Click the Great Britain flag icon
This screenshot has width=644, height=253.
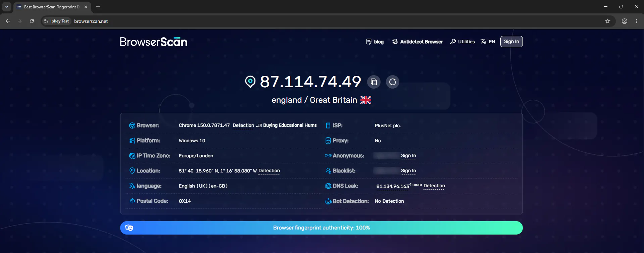(x=366, y=100)
